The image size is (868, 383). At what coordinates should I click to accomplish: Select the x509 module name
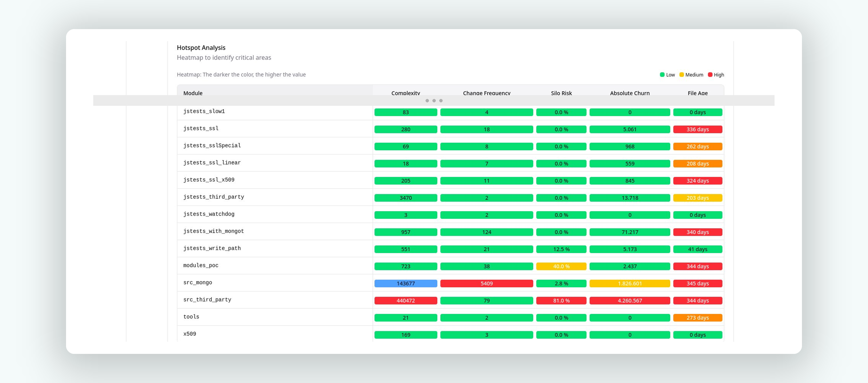coord(189,334)
